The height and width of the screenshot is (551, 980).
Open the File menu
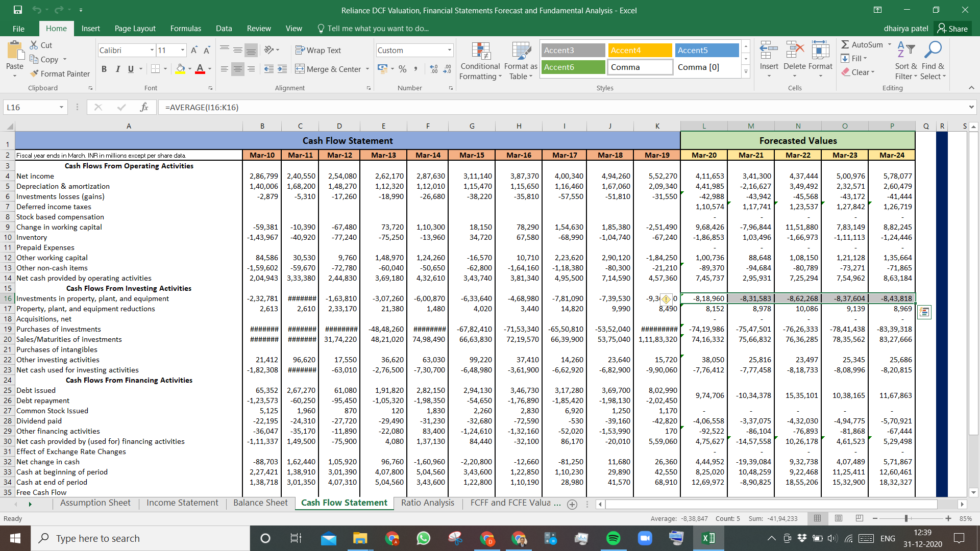[x=18, y=29]
